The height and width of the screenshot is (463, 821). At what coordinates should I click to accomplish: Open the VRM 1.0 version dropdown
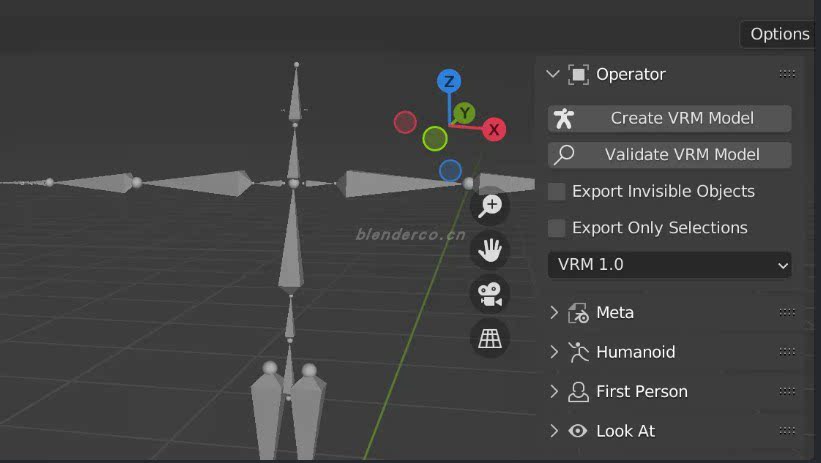click(670, 265)
